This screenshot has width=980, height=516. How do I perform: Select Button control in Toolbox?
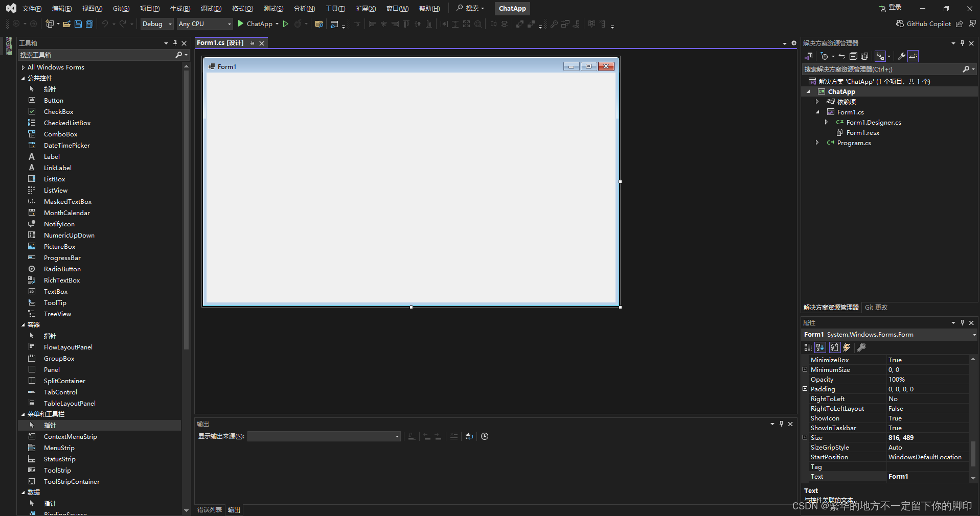point(54,101)
